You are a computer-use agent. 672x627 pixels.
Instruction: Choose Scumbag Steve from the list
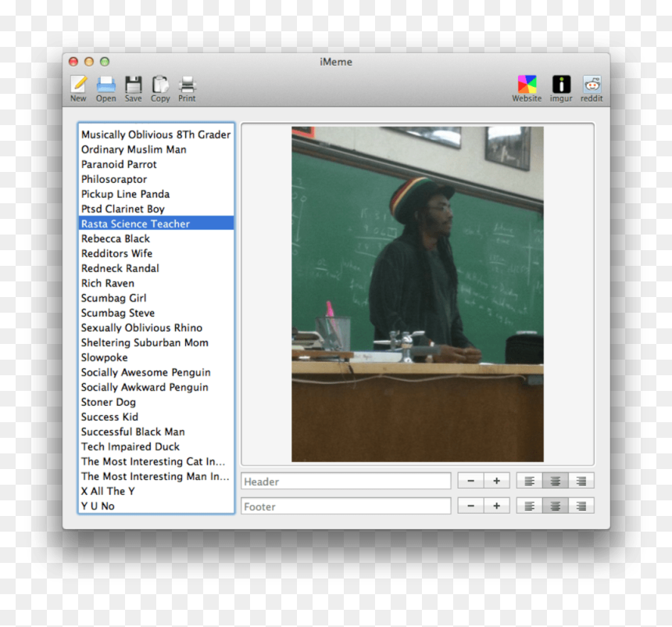click(156, 313)
